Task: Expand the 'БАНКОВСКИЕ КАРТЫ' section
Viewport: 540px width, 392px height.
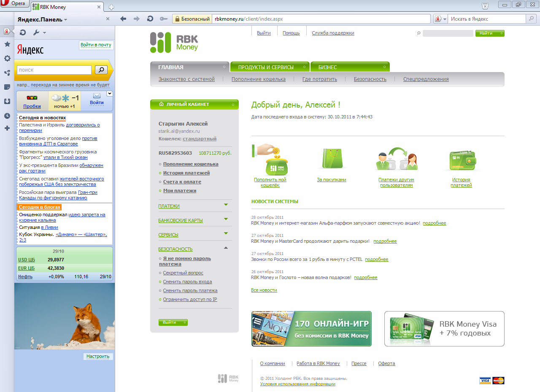Action: 226,220
